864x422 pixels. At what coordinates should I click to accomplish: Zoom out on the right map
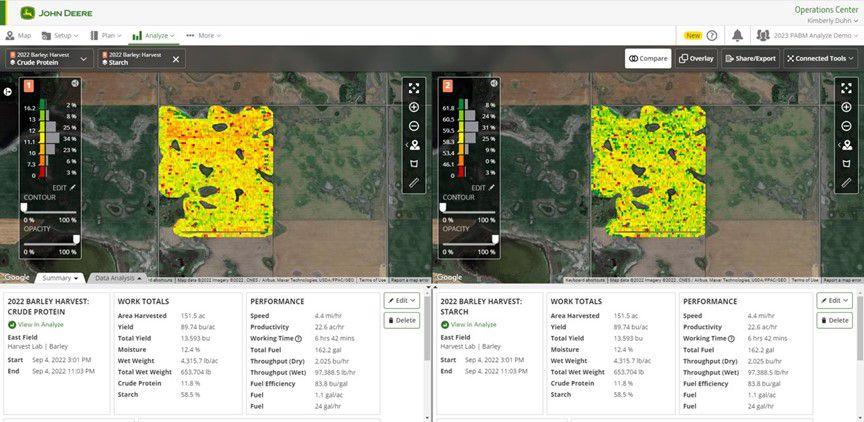point(846,126)
